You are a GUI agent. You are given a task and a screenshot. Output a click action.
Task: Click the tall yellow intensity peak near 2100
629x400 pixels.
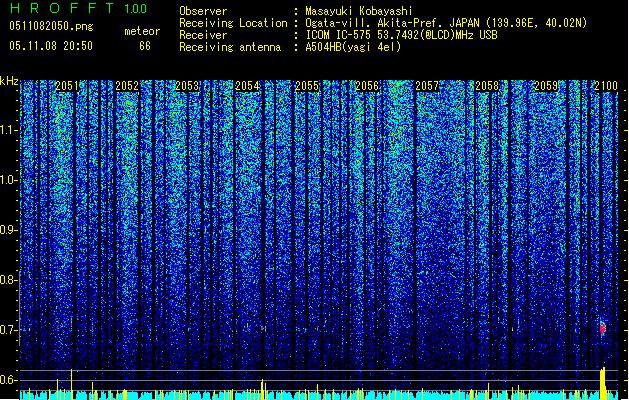pos(603,383)
